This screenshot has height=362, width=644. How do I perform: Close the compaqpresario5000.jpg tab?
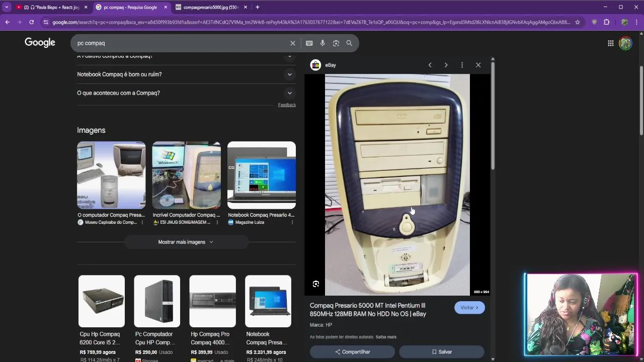coord(246,7)
